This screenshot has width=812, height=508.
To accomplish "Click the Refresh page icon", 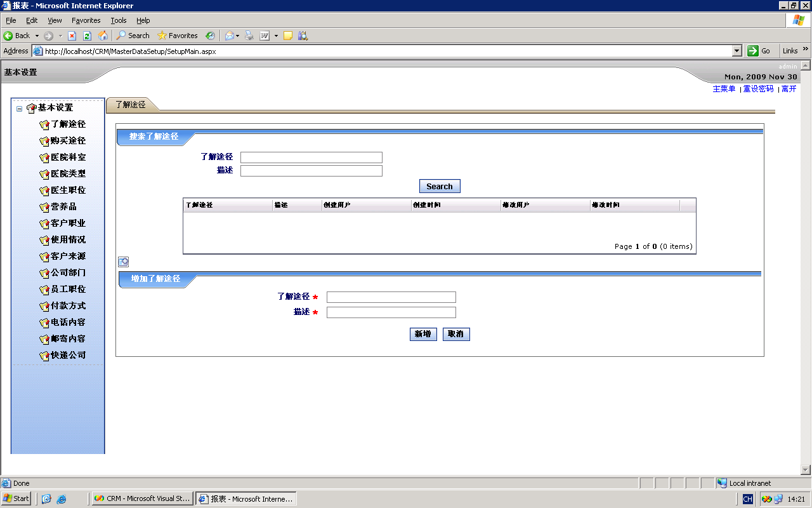I will coord(87,36).
